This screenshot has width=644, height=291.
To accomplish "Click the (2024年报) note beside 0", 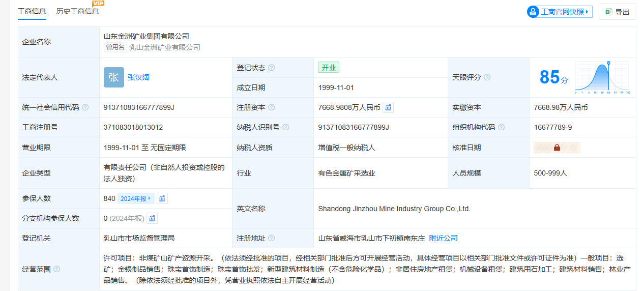I will [x=127, y=218].
